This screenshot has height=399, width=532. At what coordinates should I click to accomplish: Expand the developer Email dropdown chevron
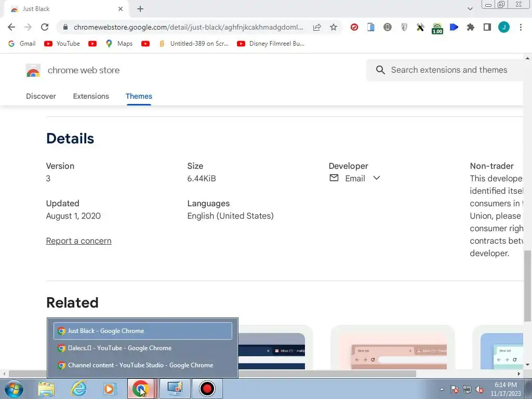[377, 178]
